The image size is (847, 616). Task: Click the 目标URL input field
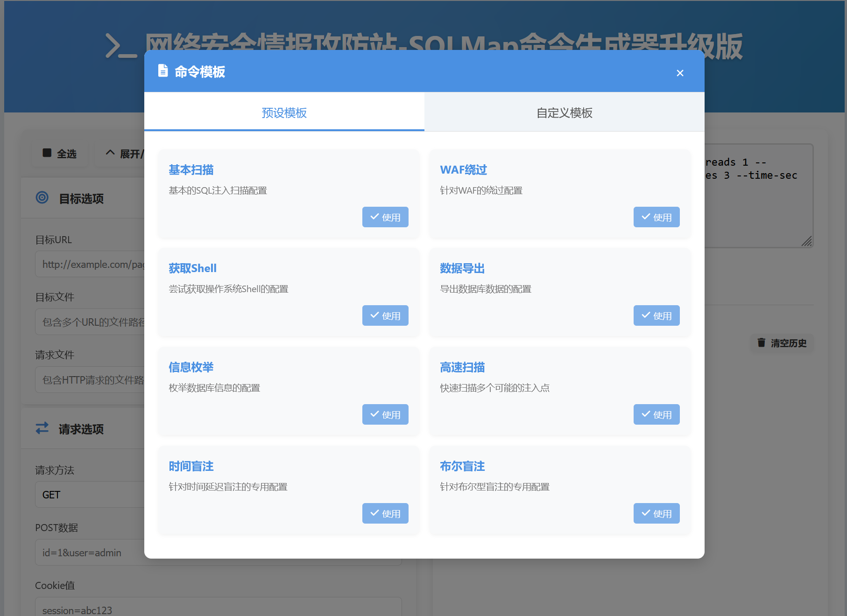point(90,264)
